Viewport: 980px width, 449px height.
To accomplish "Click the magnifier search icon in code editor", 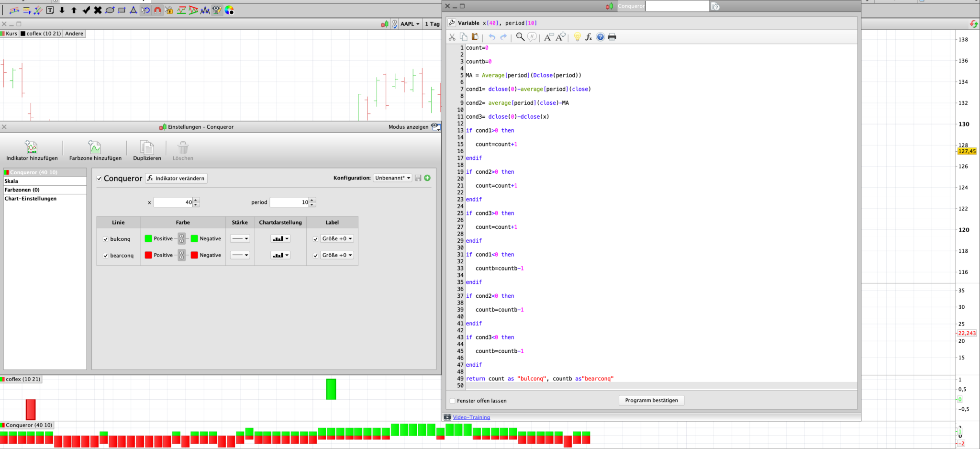I will [x=520, y=37].
